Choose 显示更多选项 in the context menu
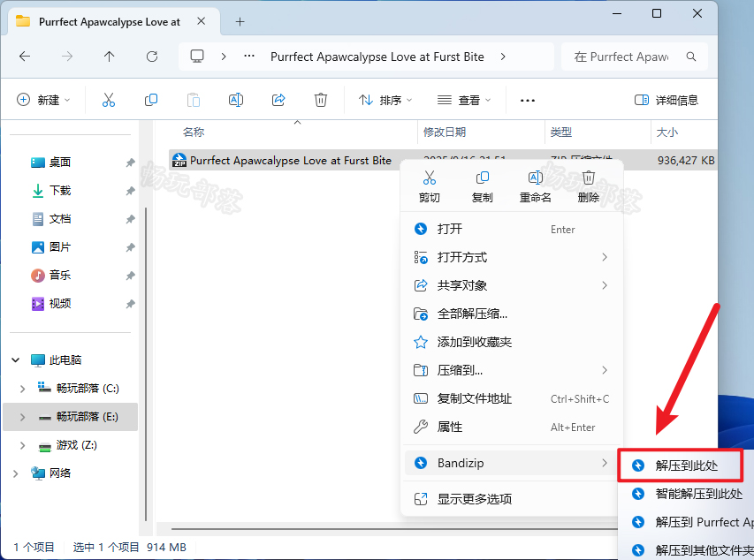Viewport: 754px width, 560px height. 512,499
